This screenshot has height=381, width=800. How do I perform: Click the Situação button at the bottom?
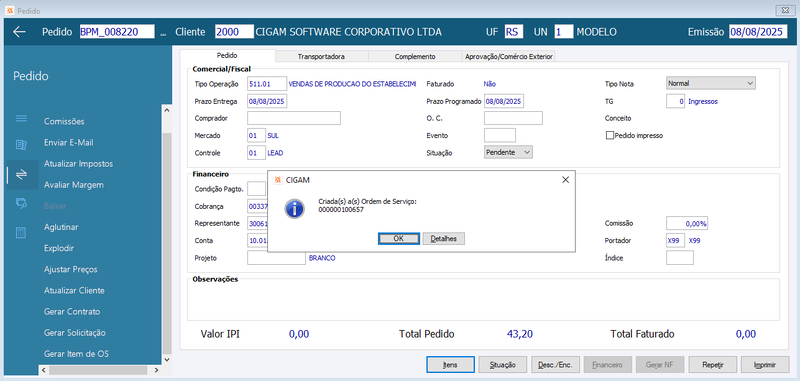(x=503, y=365)
